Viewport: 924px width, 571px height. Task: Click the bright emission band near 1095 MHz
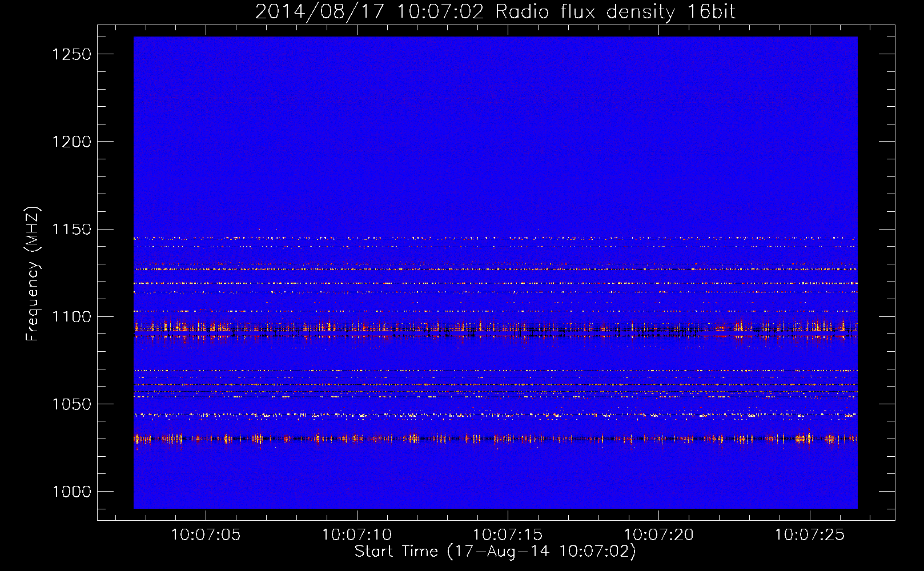pyautogui.click(x=496, y=328)
